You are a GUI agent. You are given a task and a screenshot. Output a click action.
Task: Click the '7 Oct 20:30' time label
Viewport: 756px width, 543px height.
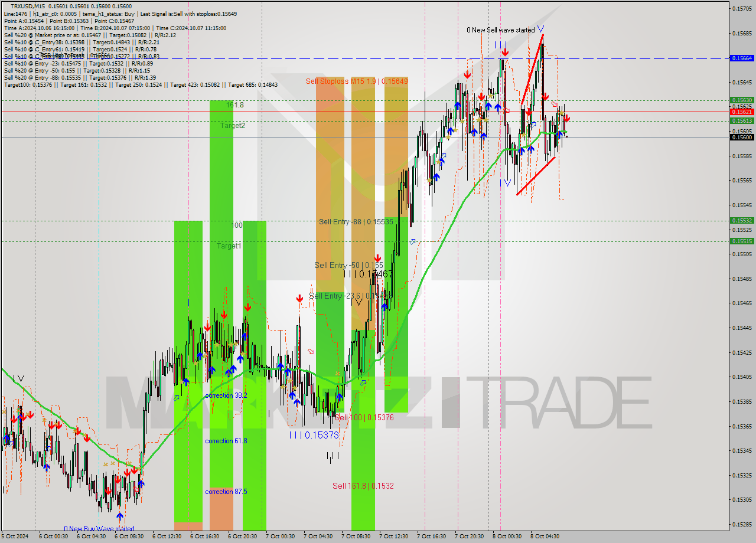coord(469,537)
